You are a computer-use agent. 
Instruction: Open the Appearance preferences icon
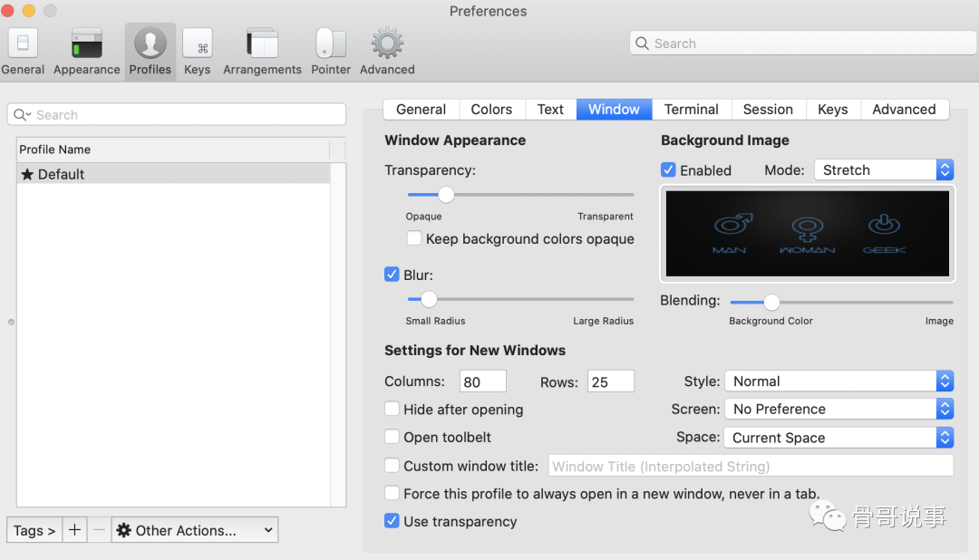86,51
